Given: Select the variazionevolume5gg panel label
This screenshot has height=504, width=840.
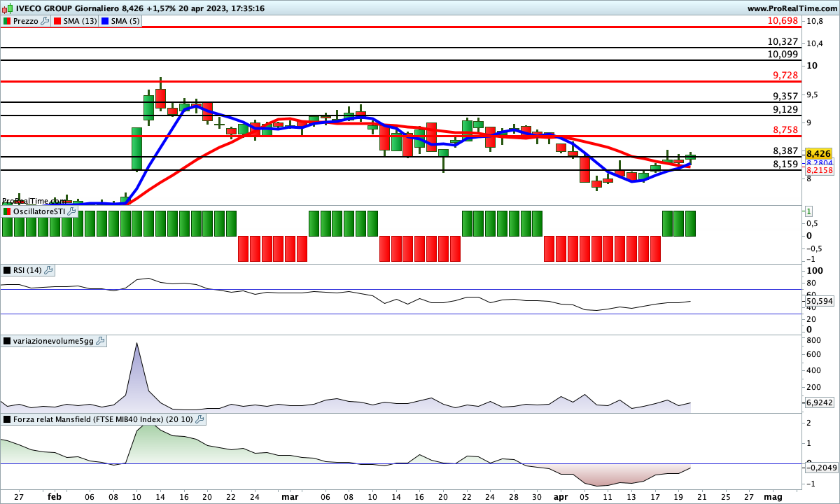Looking at the screenshot, I should click(53, 341).
